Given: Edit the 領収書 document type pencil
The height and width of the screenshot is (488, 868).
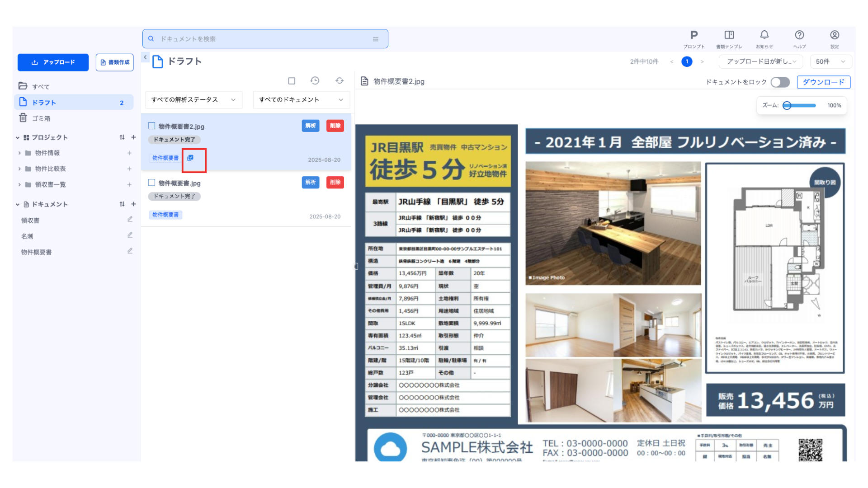Looking at the screenshot, I should tap(130, 220).
